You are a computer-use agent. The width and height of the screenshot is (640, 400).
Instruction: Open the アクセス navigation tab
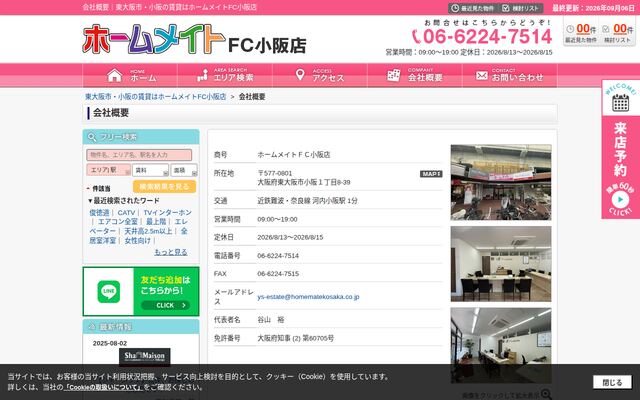pyautogui.click(x=320, y=76)
